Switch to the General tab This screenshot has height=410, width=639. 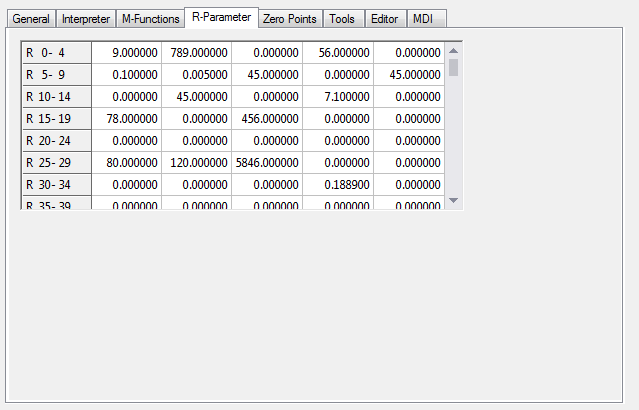point(31,19)
